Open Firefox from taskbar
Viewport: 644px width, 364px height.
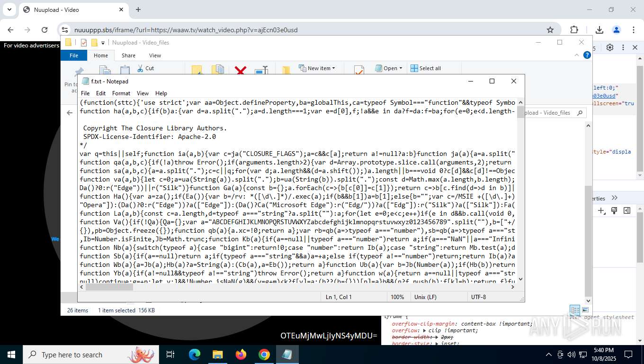click(241, 355)
